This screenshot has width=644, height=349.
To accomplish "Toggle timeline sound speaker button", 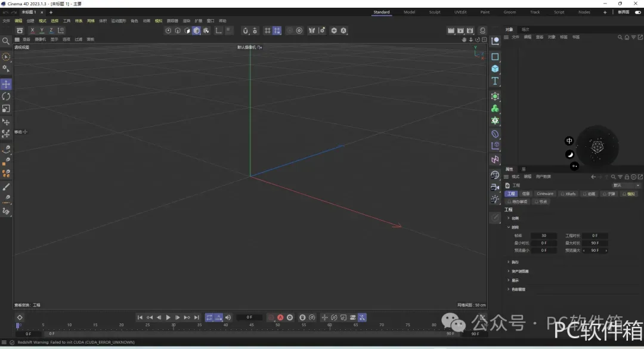I will [x=228, y=317].
